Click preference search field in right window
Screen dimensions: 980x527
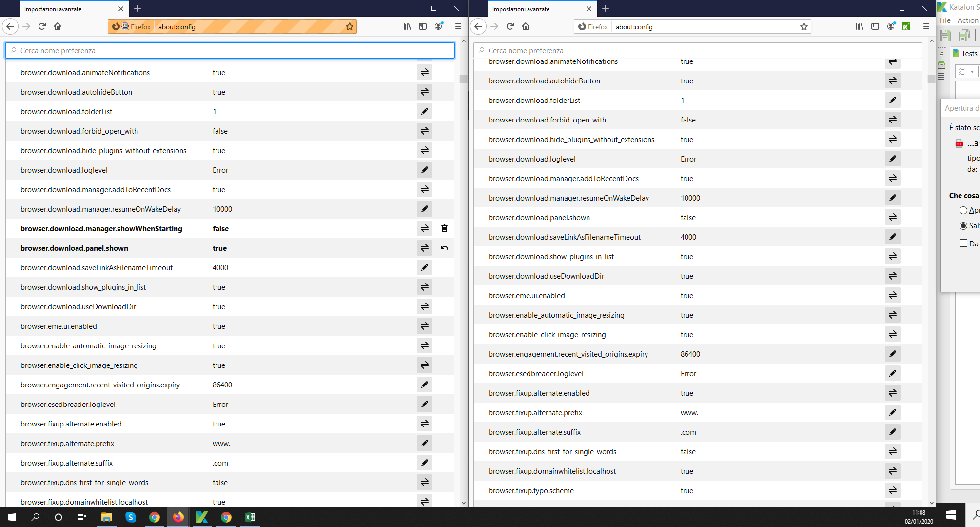pos(697,50)
